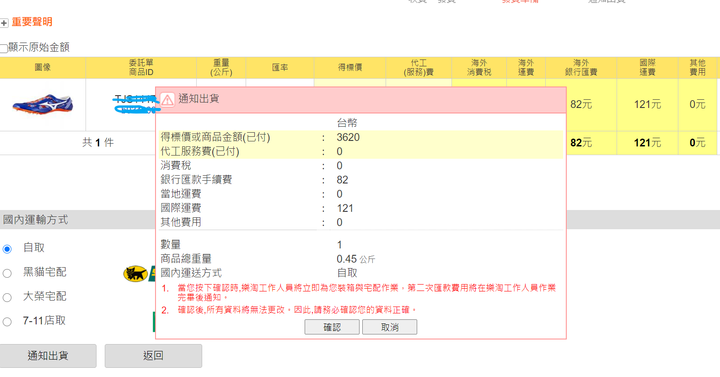The image size is (720, 377).
Task: Expand the 重要聲明 plus icon
Action: click(x=4, y=23)
